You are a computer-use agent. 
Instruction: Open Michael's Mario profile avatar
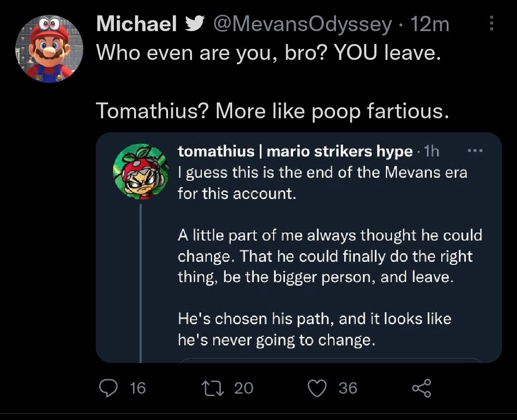50,49
